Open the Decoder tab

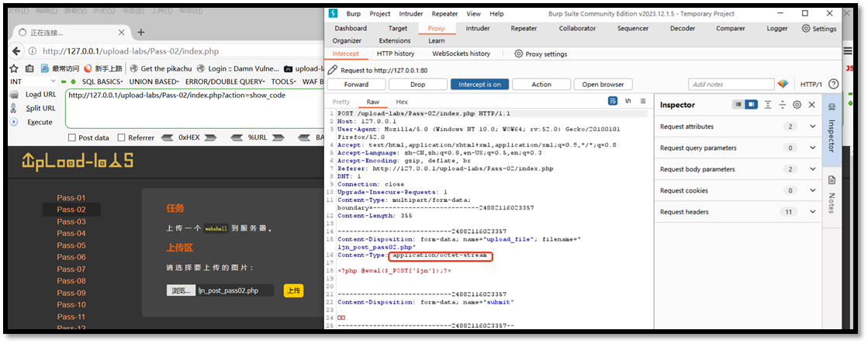[x=683, y=28]
